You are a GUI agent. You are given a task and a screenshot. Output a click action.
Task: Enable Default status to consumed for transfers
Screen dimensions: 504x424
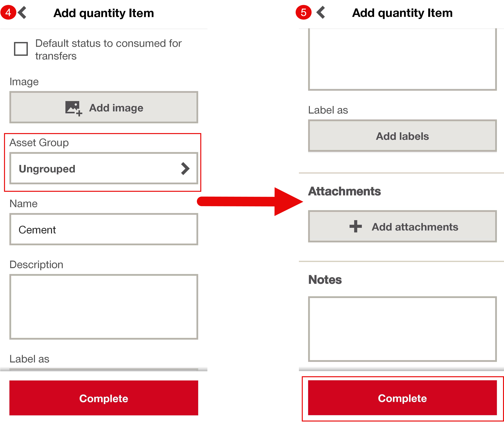pyautogui.click(x=21, y=49)
